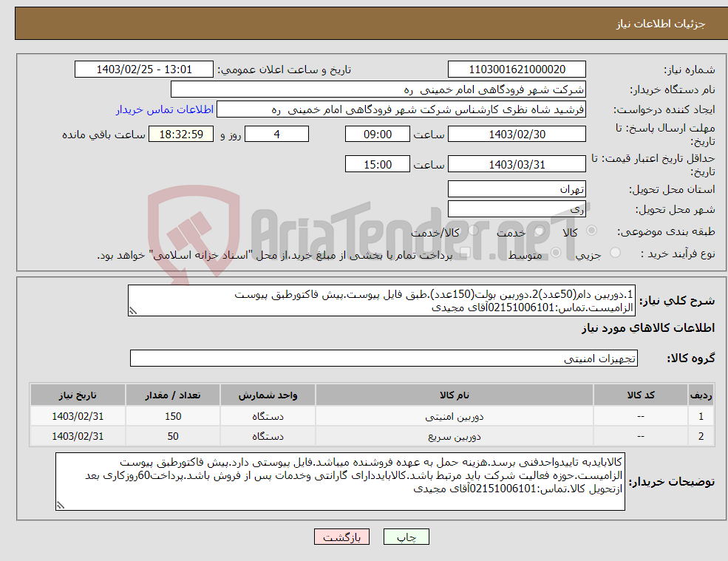The image size is (728, 561).
Task: Open buyer contact info link
Action: [x=165, y=109]
